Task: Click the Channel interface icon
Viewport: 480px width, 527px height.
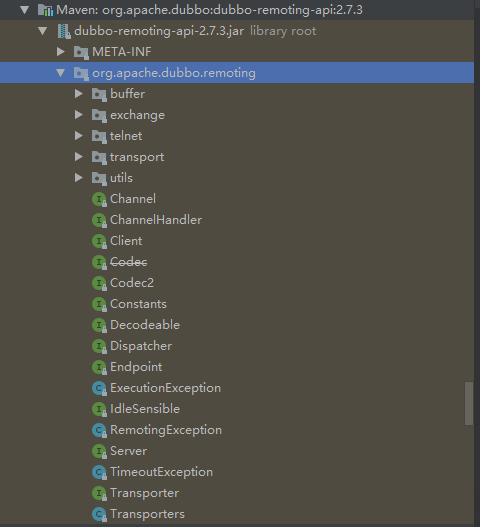Action: coord(99,199)
